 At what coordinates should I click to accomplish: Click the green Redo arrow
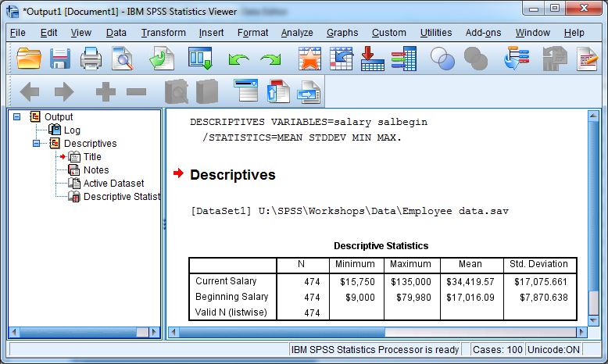pos(270,59)
